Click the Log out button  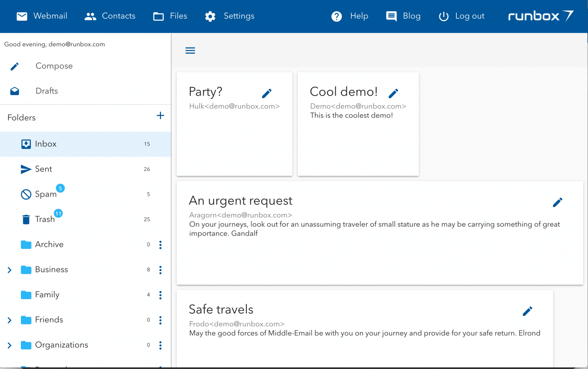coord(444,16)
